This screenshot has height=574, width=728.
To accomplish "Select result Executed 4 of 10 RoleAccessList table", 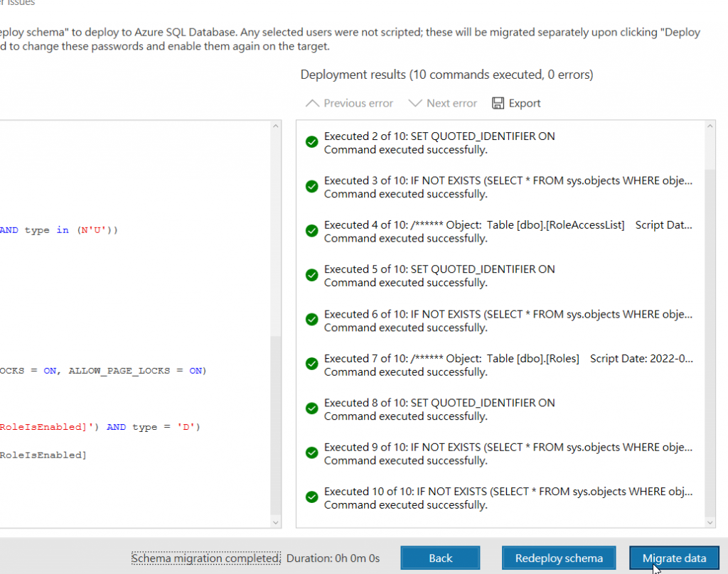I will [500, 231].
